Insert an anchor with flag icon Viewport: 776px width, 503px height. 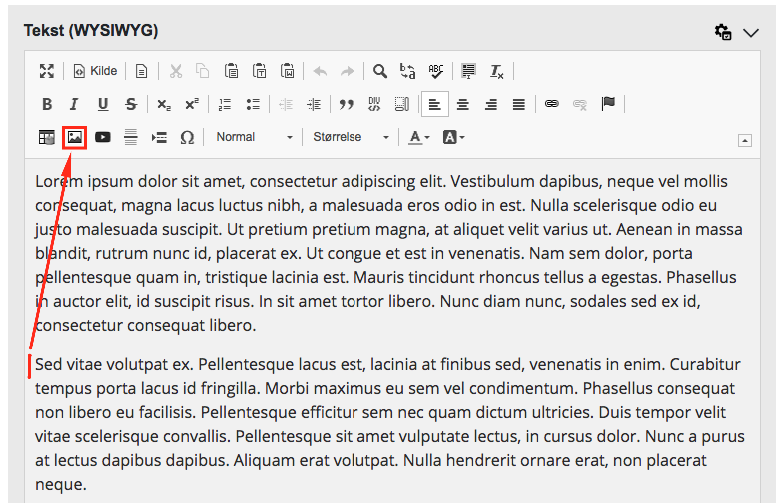pyautogui.click(x=608, y=103)
